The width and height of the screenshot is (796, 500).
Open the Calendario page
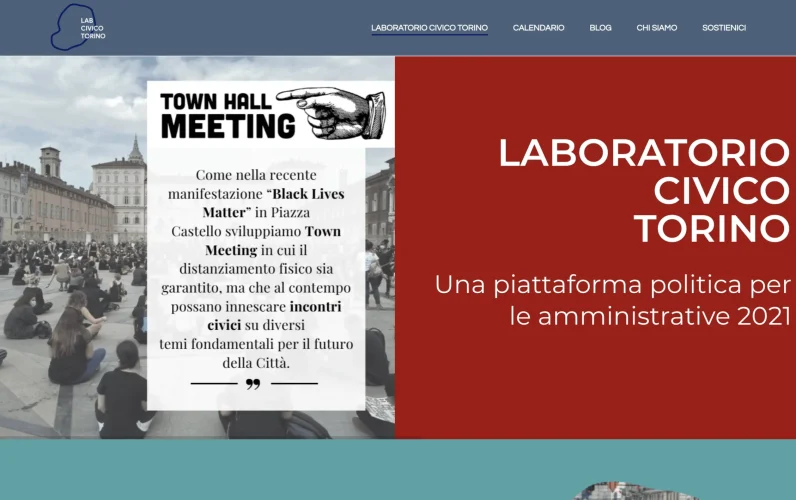539,28
